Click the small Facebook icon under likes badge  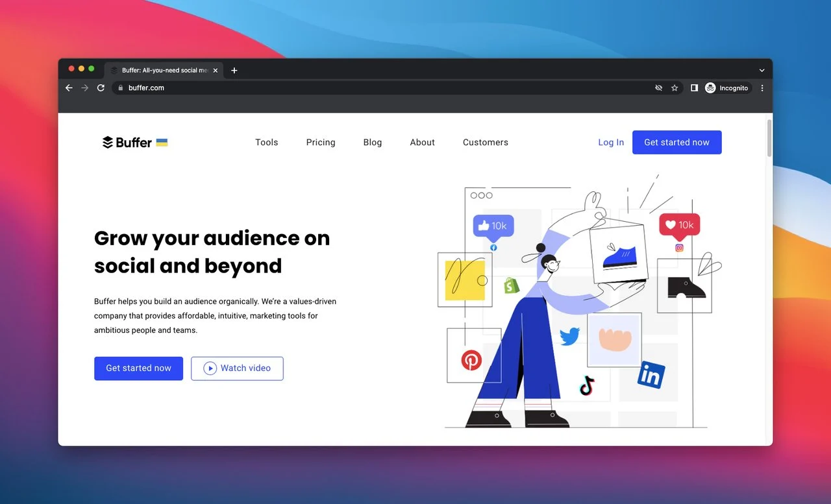coord(493,248)
